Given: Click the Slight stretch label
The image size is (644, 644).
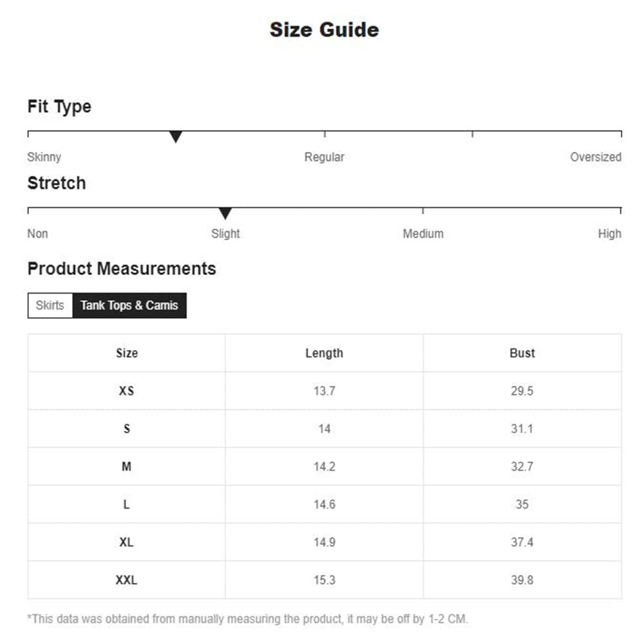Looking at the screenshot, I should pyautogui.click(x=225, y=234).
